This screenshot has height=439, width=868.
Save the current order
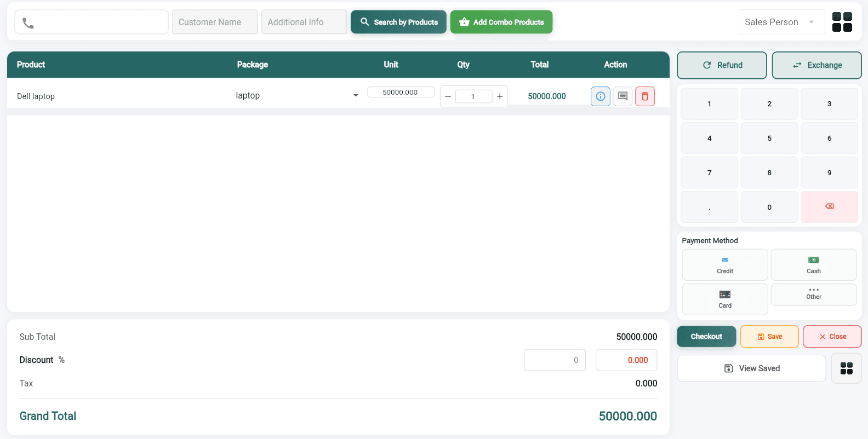tap(769, 337)
